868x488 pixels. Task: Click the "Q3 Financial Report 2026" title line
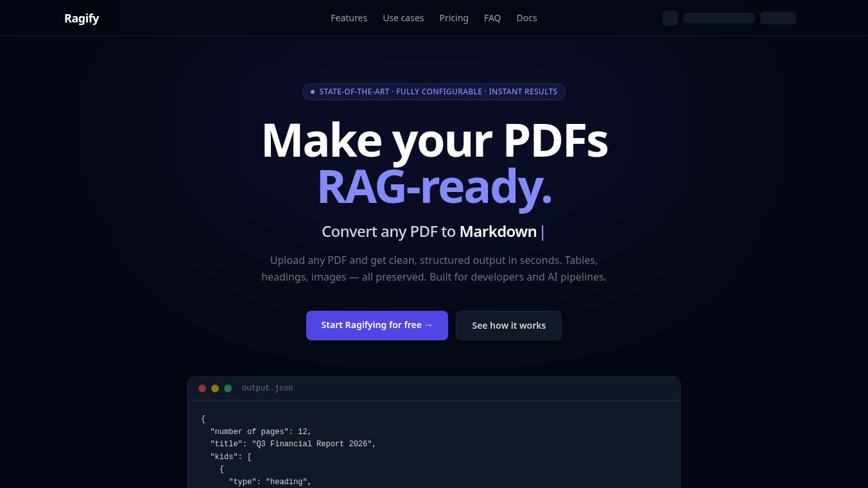click(293, 444)
